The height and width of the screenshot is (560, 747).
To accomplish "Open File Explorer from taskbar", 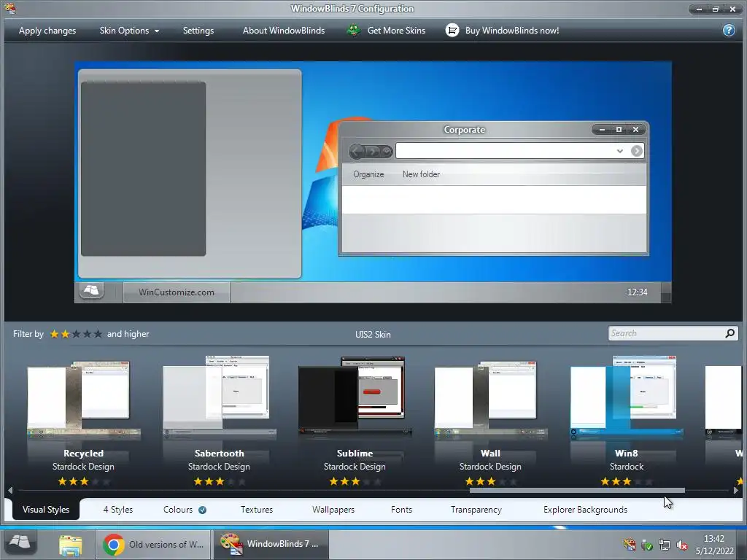I will click(70, 544).
